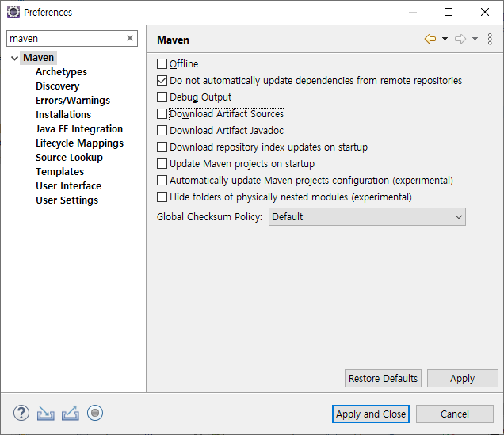Collapse the Maven tree node

(x=14, y=58)
